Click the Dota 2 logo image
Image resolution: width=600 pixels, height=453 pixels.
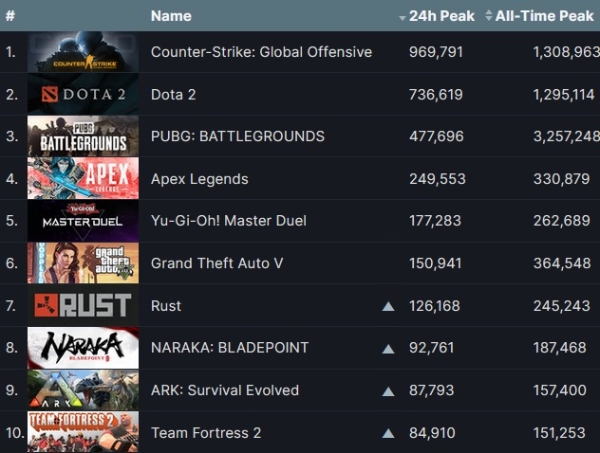pos(83,94)
